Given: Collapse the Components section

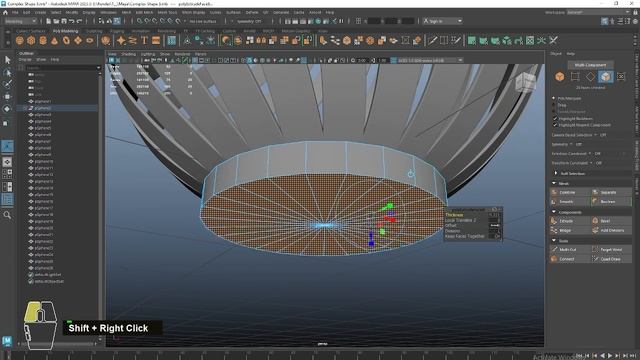Looking at the screenshot, I should [x=554, y=212].
